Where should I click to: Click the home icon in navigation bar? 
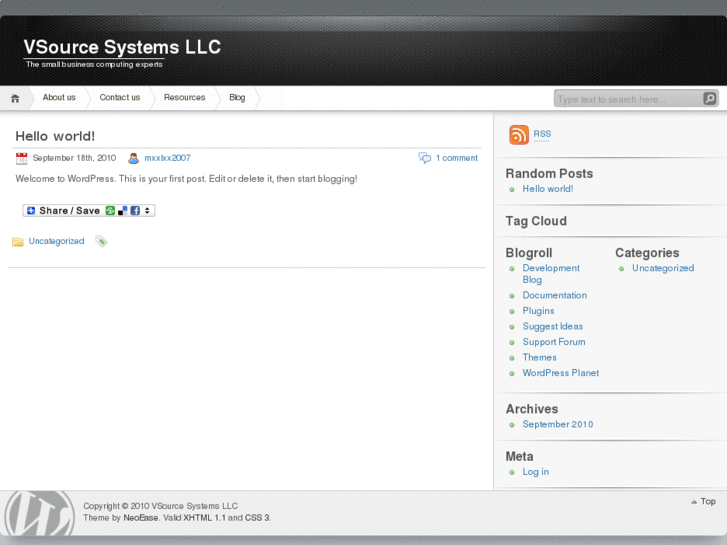15,98
